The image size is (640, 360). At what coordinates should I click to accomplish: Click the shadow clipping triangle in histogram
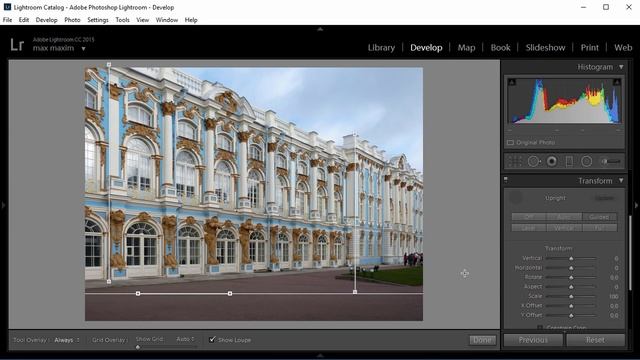coord(512,82)
